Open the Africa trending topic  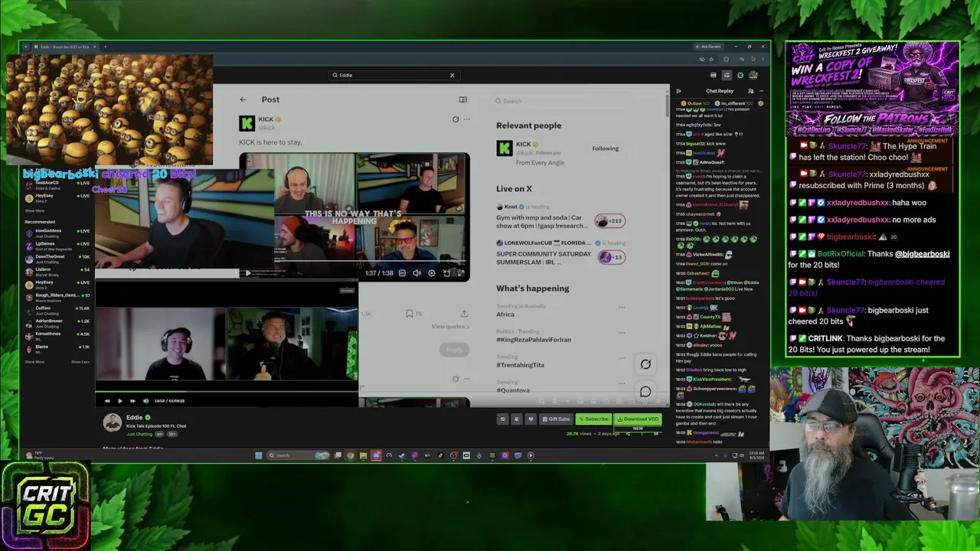(505, 315)
